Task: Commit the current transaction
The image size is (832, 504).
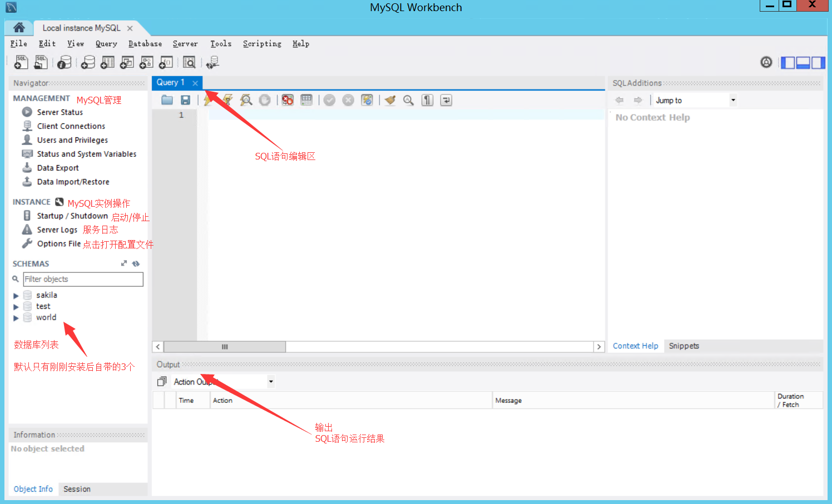Action: 330,100
